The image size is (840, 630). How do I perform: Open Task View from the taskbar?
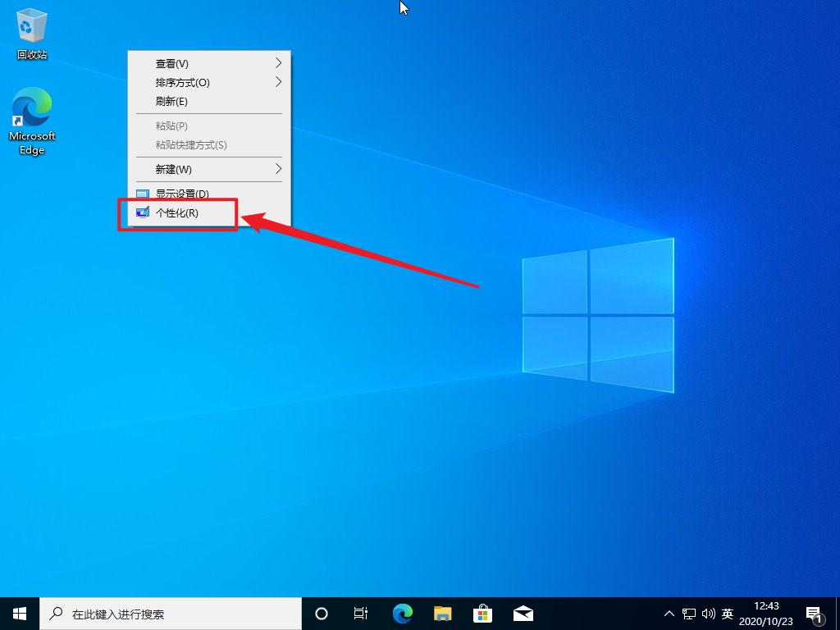tap(361, 613)
